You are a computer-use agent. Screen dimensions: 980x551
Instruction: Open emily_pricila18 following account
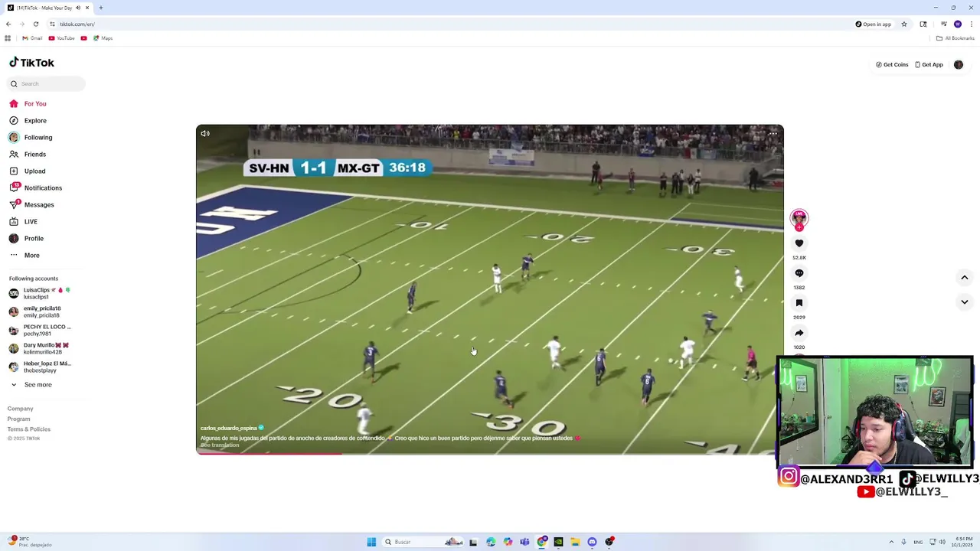click(35, 311)
